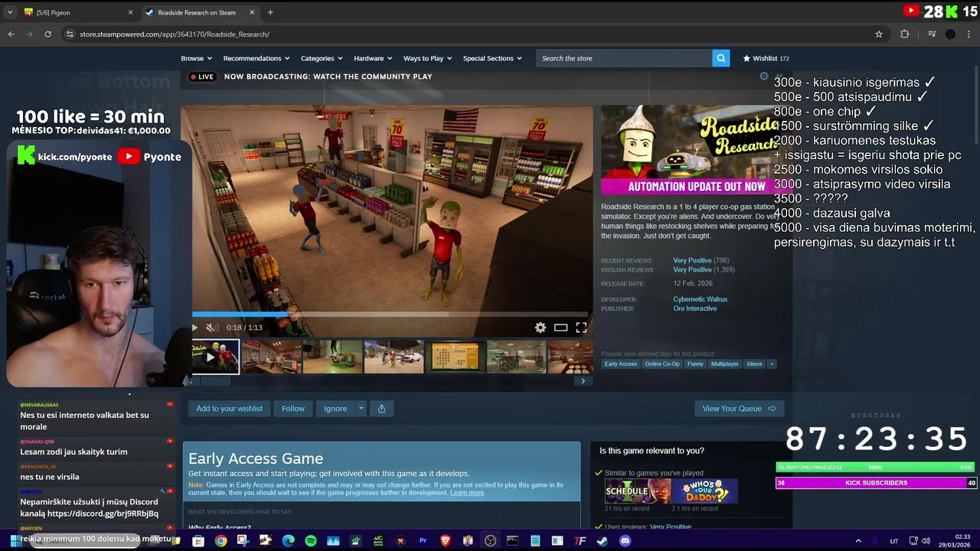Go back to previous browser page
This screenshot has height=551, width=980.
pos(11,34)
